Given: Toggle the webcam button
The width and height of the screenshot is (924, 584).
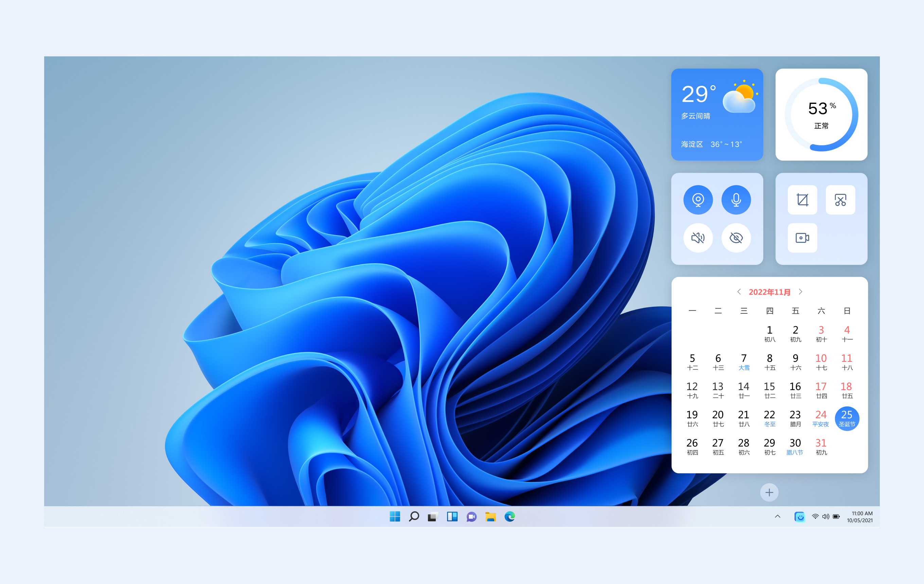Looking at the screenshot, I should coord(698,200).
